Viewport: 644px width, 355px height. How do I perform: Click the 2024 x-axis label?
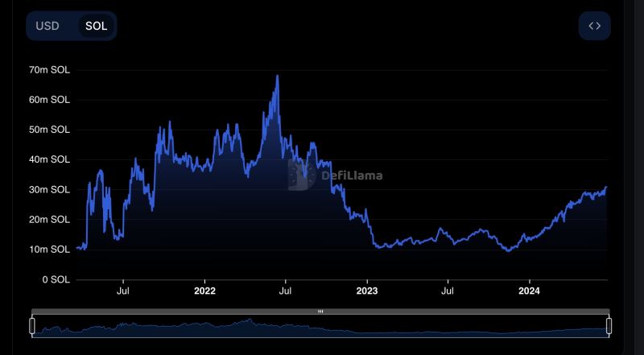pyautogui.click(x=529, y=291)
